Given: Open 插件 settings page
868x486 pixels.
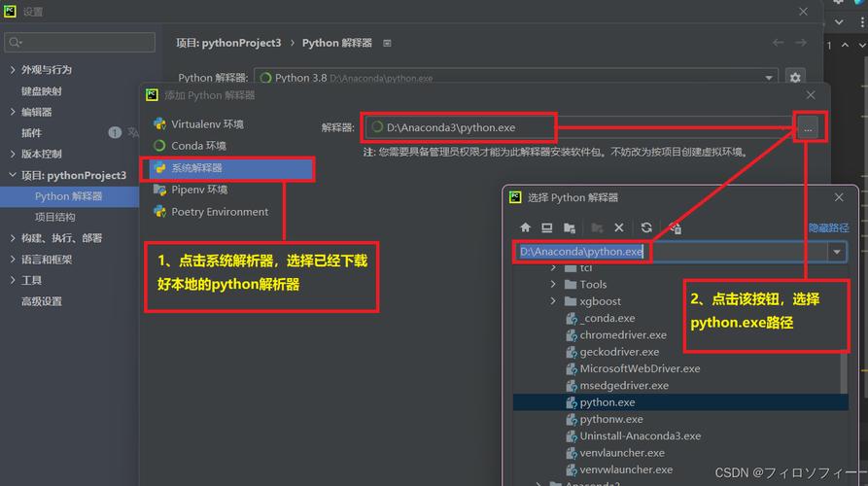Looking at the screenshot, I should pyautogui.click(x=31, y=133).
